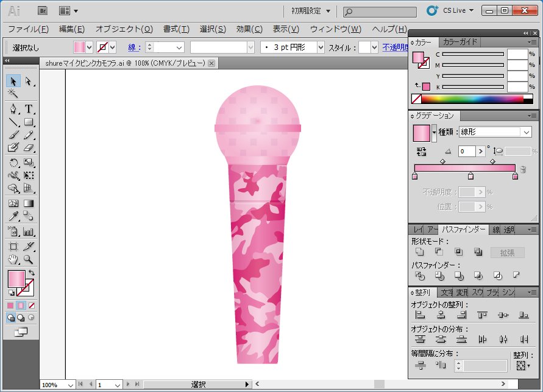The width and height of the screenshot is (543, 392).
Task: Click reverse gradient icon
Action: [x=421, y=151]
